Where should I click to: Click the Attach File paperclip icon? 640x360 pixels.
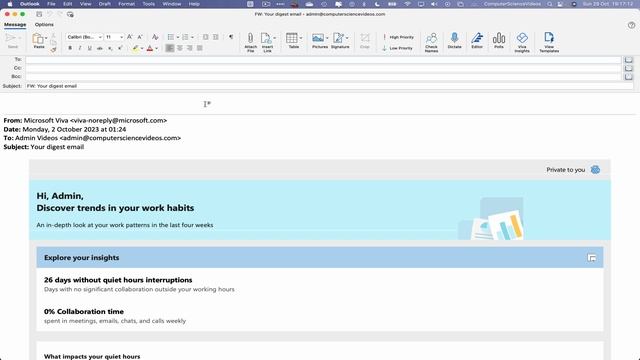[x=250, y=38]
